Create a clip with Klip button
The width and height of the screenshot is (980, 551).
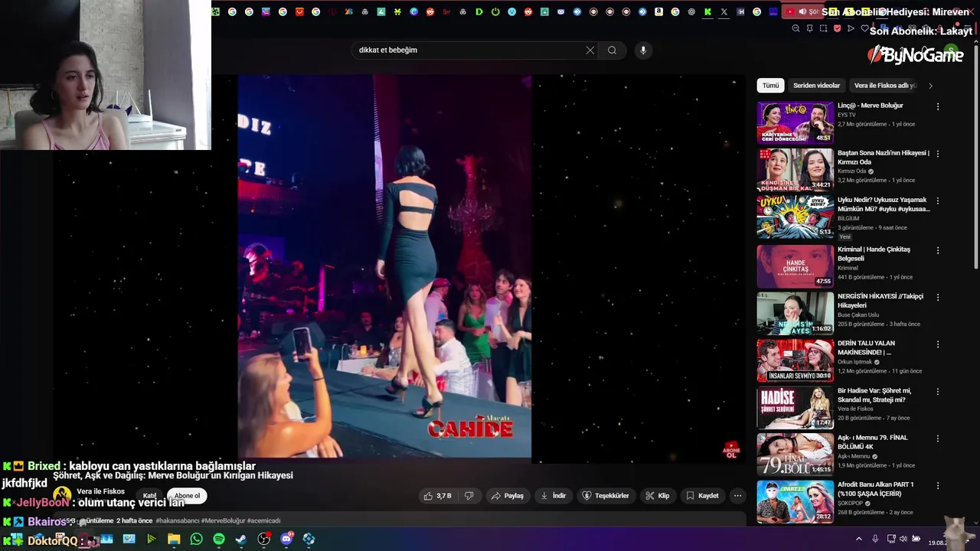point(657,496)
